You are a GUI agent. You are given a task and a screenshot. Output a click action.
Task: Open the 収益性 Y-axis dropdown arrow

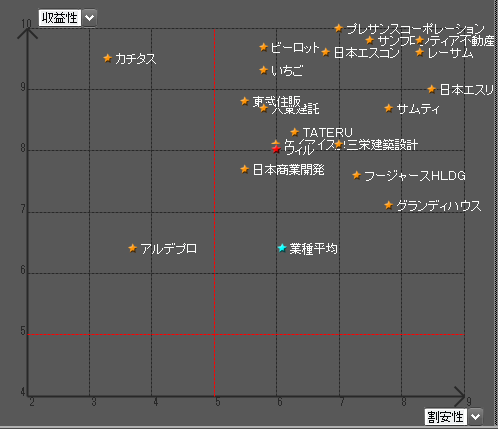pos(89,17)
